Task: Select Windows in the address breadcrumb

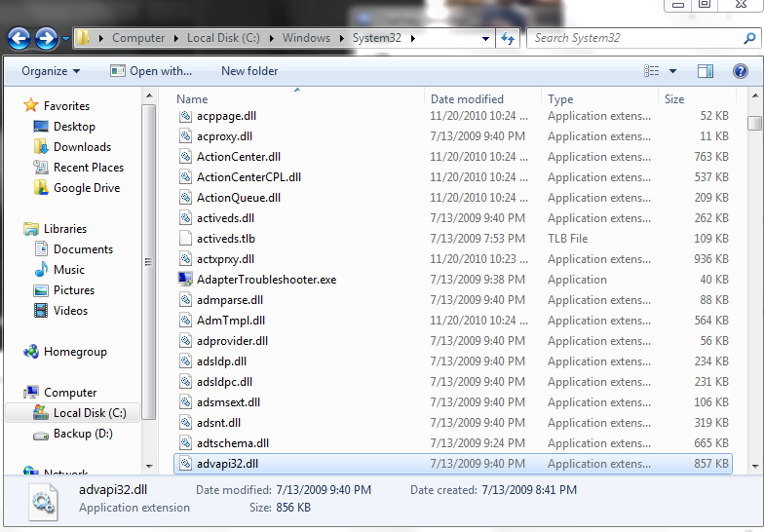Action: 306,38
